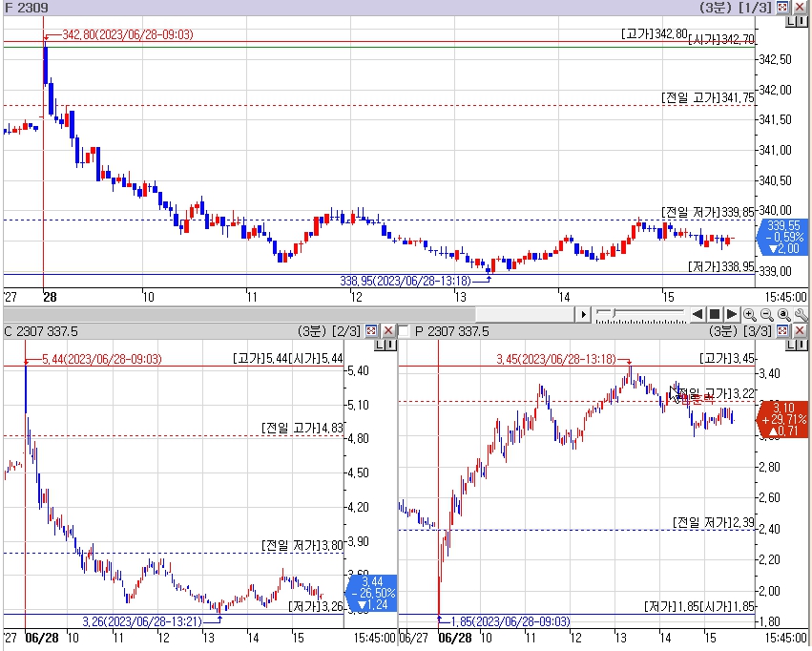Click the F 2309 chart title

[x=27, y=8]
